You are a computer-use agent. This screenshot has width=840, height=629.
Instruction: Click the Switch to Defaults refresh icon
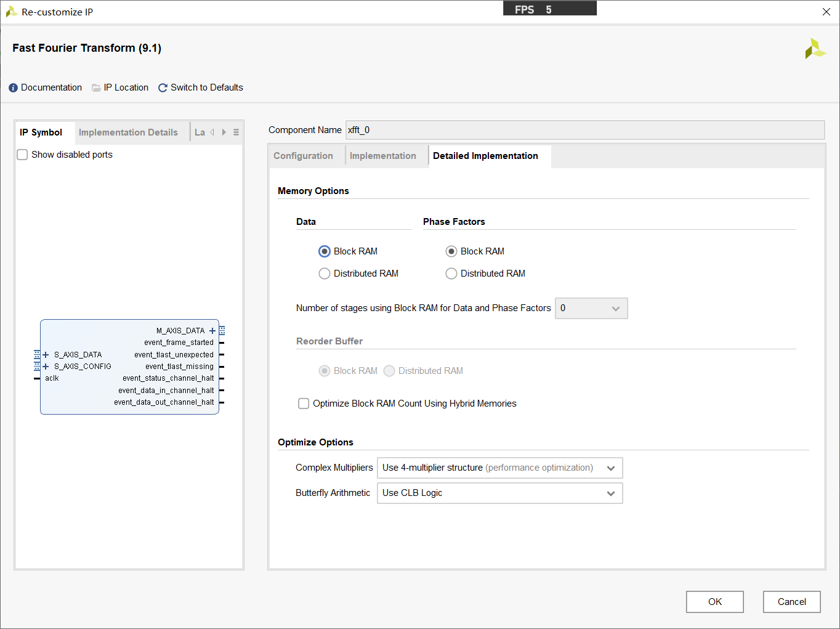click(163, 88)
